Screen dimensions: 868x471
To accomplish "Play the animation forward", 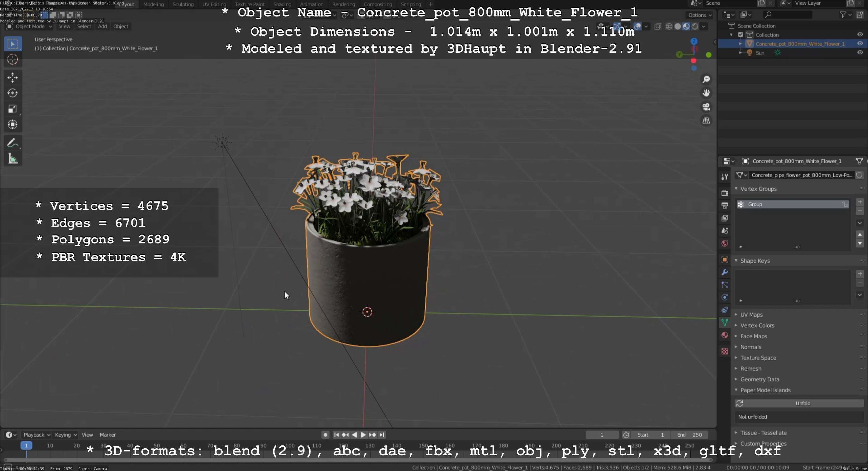I will (363, 435).
